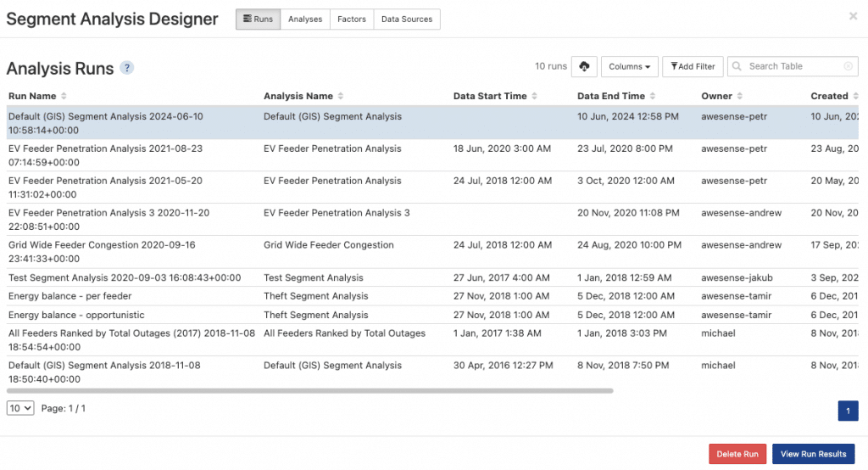The height and width of the screenshot is (470, 868).
Task: Clear the search table field icon
Action: pyautogui.click(x=848, y=66)
